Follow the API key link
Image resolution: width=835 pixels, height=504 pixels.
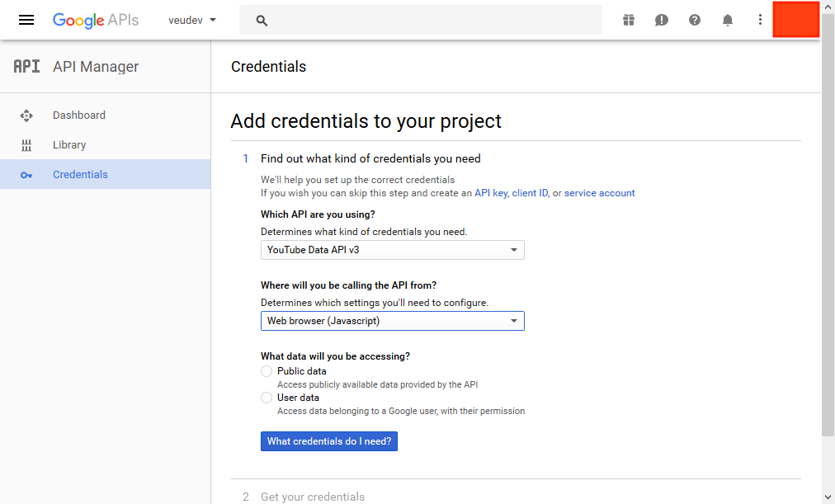click(490, 193)
